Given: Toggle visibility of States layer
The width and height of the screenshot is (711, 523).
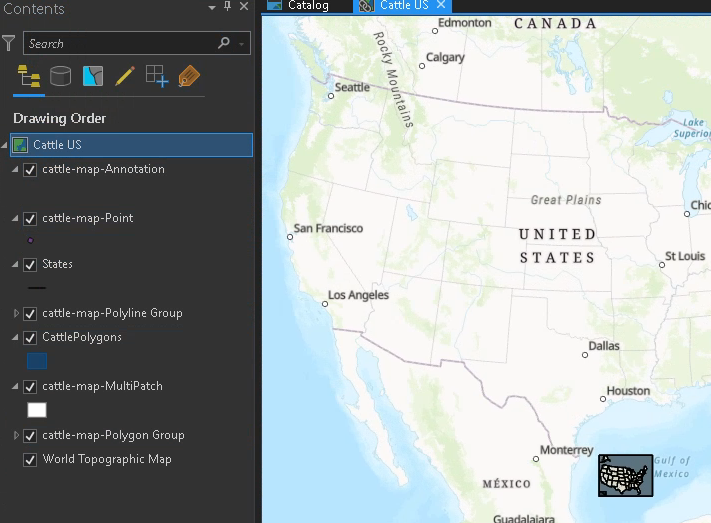Looking at the screenshot, I should pyautogui.click(x=30, y=264).
